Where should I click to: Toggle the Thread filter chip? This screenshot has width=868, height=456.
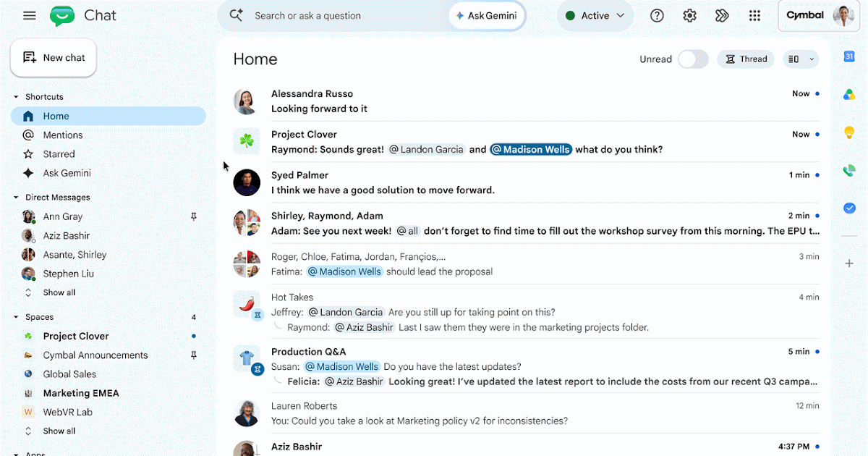point(746,59)
